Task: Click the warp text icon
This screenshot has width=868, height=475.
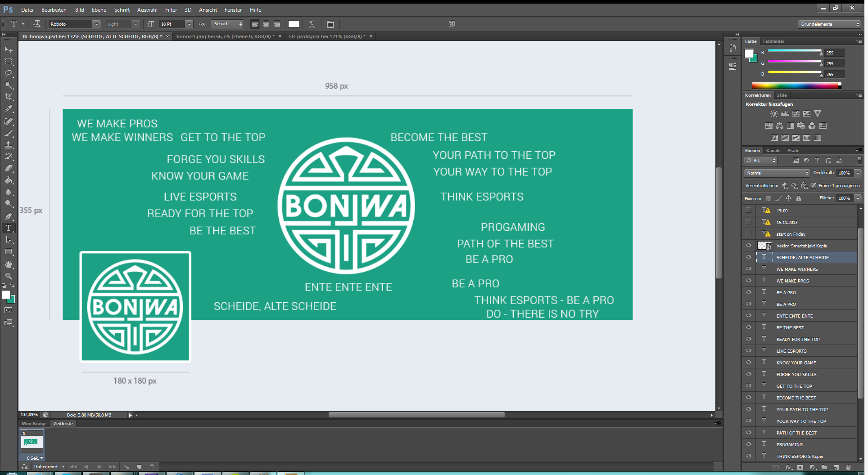Action: (x=312, y=24)
